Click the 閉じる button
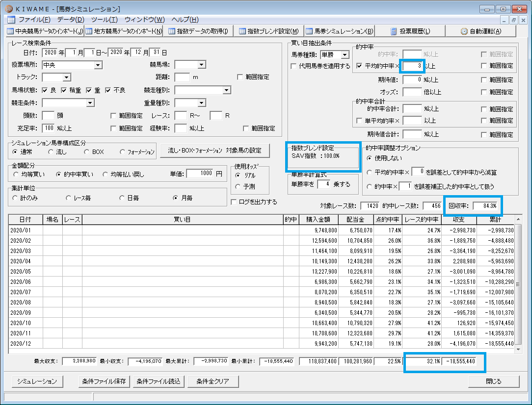The width and height of the screenshot is (532, 405). point(494,381)
